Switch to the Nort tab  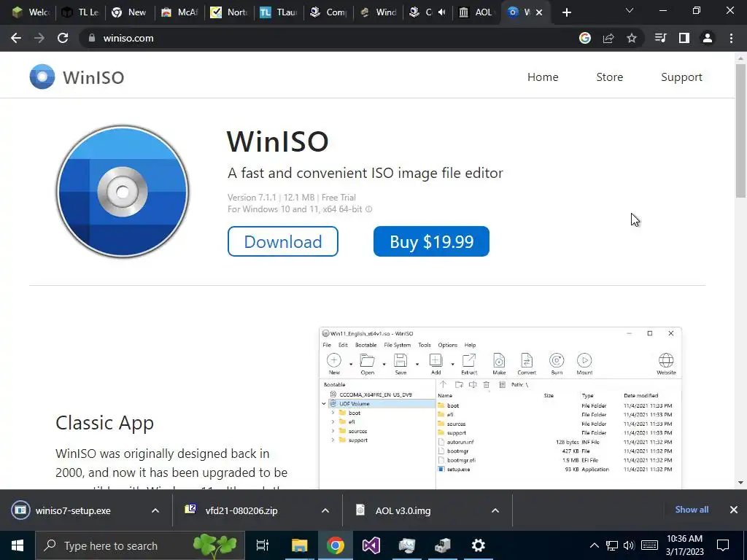(229, 12)
